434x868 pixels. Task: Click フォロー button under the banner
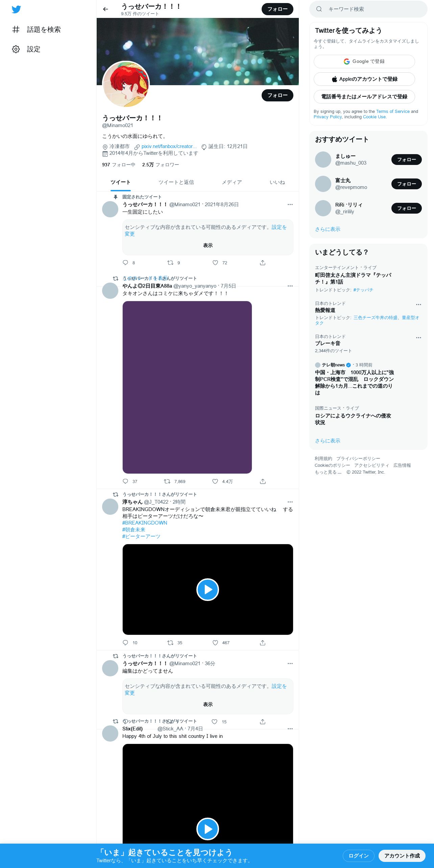pyautogui.click(x=278, y=95)
